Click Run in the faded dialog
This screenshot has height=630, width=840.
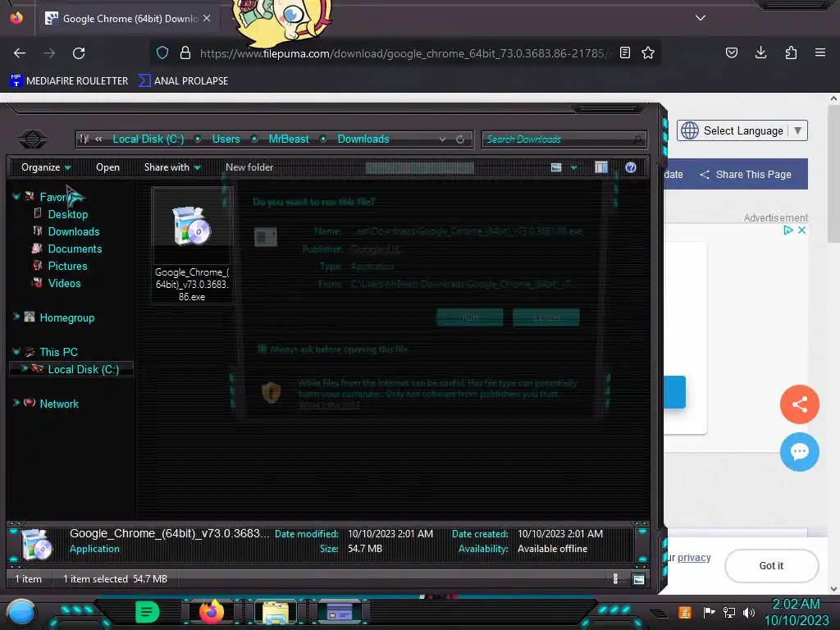(x=470, y=317)
